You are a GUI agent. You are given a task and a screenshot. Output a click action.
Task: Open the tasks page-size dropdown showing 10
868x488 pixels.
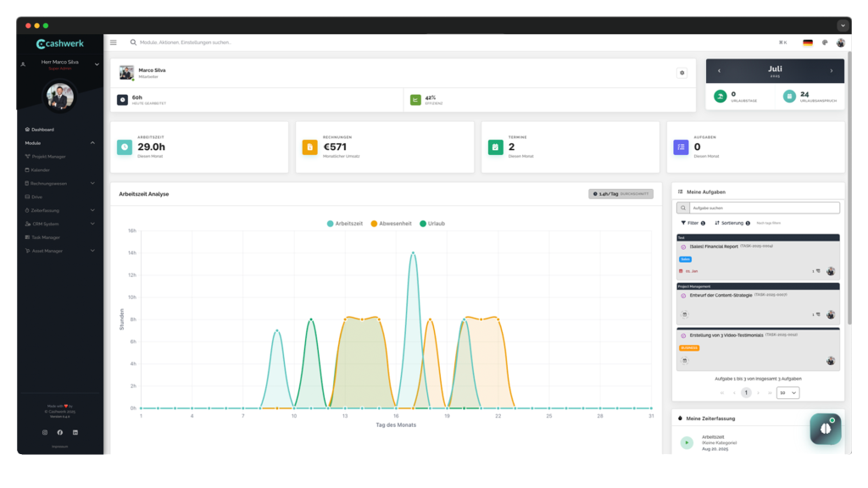(x=787, y=393)
